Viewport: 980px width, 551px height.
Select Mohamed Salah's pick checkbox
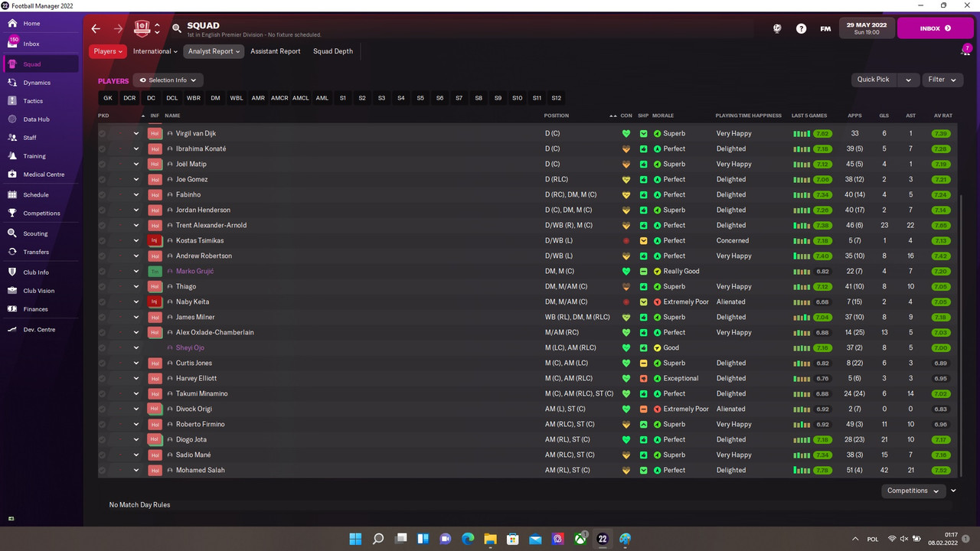103,470
